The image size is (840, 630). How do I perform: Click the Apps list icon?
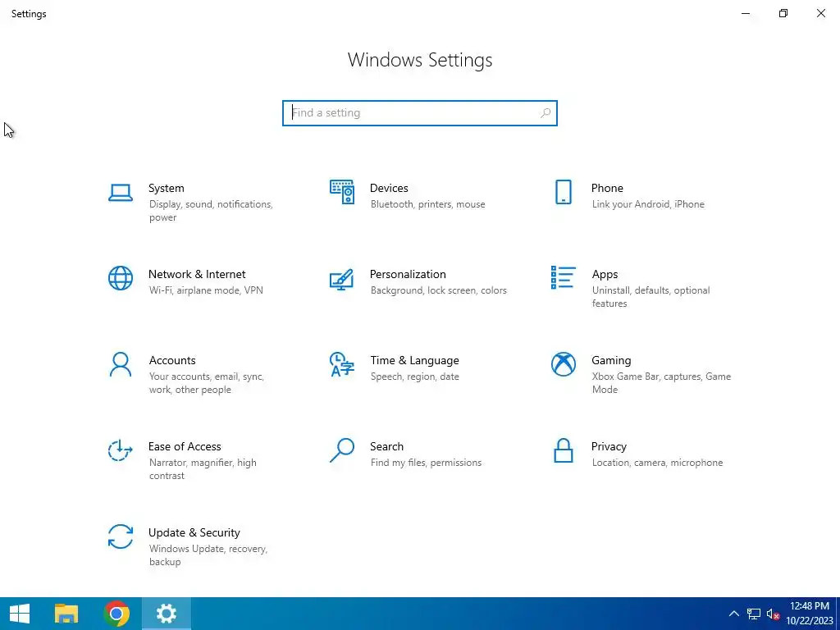point(563,277)
